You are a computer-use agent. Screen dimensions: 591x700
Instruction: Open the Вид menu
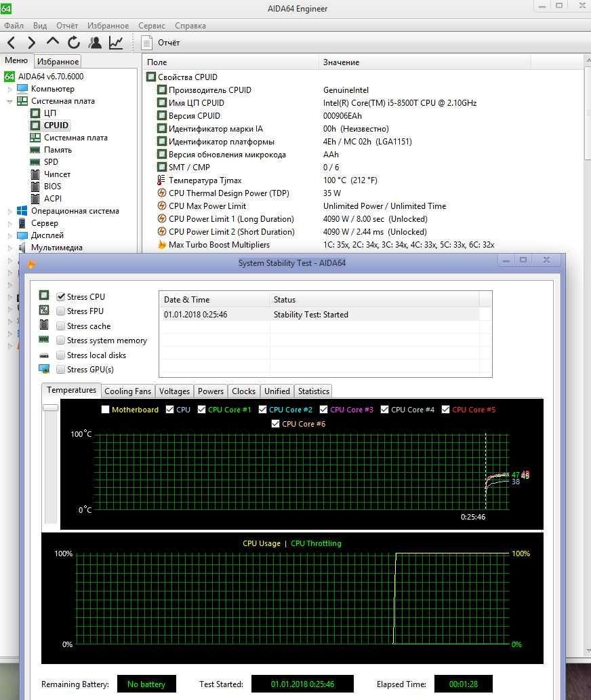[x=40, y=26]
